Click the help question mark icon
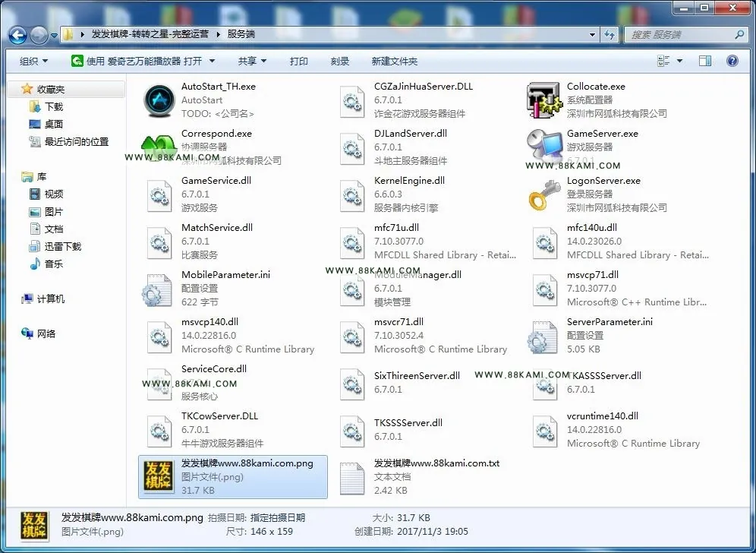This screenshot has height=553, width=756. coord(732,61)
